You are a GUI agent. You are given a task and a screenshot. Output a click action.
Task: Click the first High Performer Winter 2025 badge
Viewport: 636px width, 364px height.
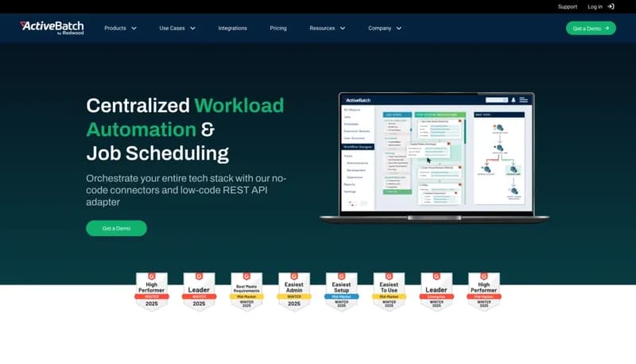click(152, 292)
